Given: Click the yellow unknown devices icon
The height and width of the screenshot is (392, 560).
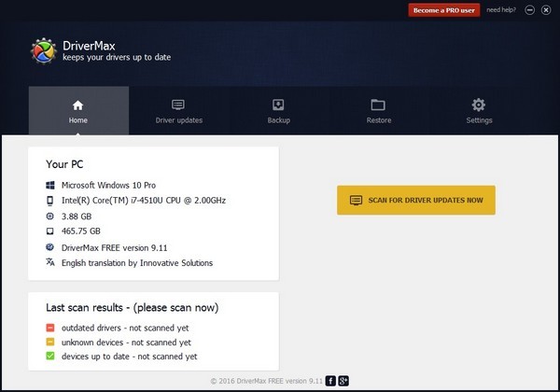Looking at the screenshot, I should tap(50, 342).
